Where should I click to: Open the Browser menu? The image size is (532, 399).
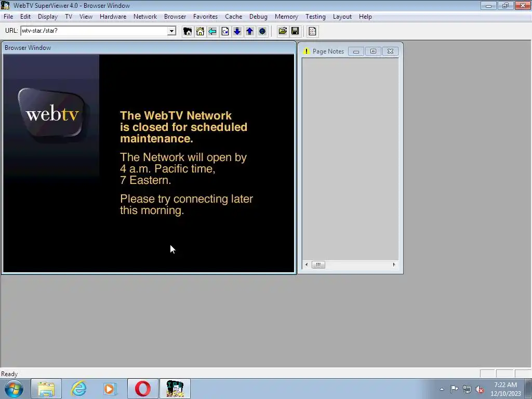[175, 17]
